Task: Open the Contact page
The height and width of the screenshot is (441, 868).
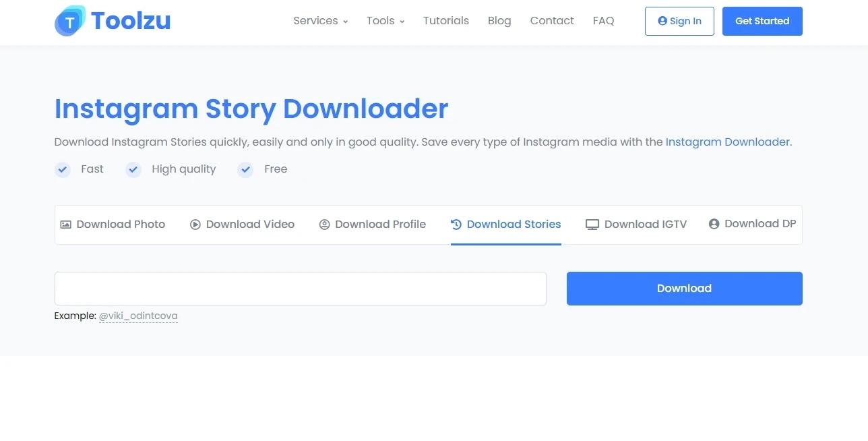Action: pyautogui.click(x=552, y=21)
